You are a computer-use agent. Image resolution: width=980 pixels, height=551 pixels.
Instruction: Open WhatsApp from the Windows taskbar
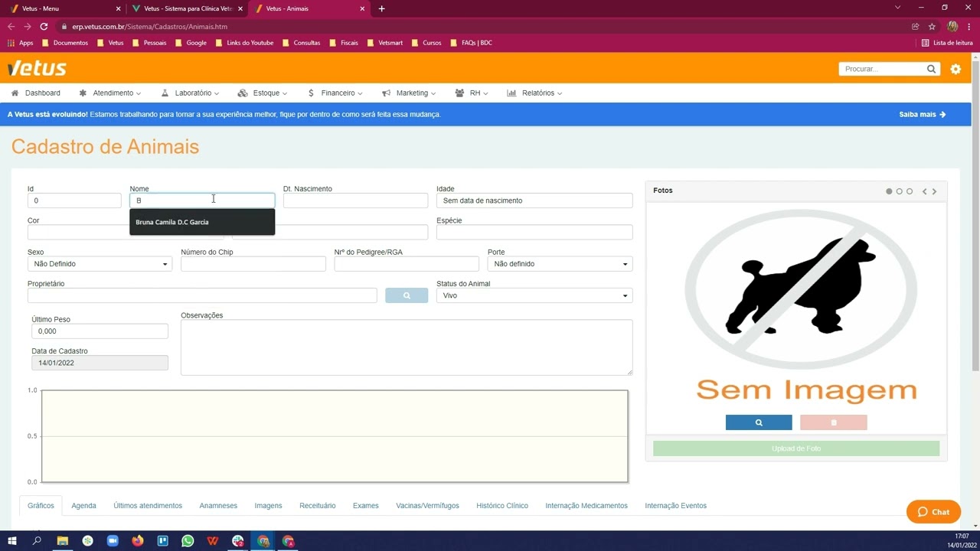188,541
